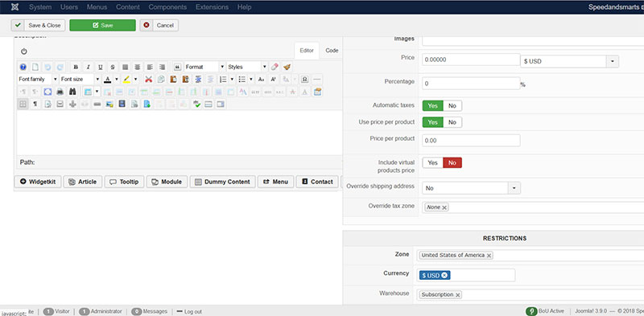Screen dimensions: 644x316
Task: Open the Font size dropdown
Action: point(80,80)
